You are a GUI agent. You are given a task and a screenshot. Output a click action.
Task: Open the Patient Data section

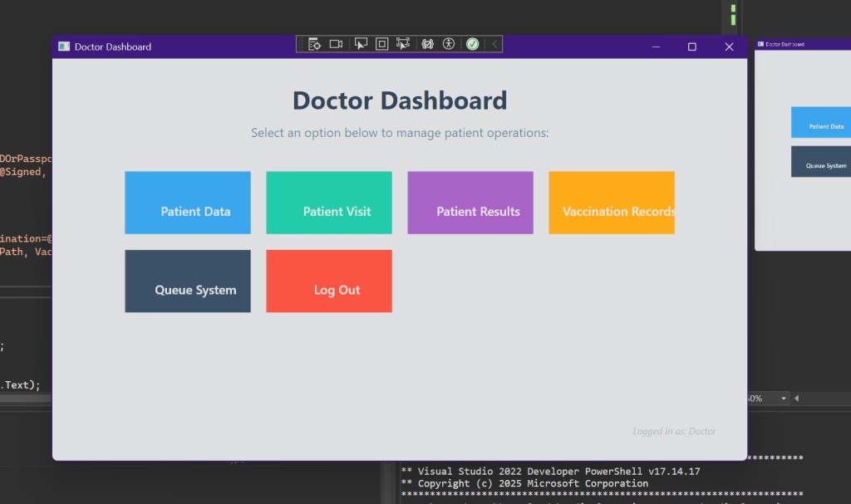[x=188, y=203]
